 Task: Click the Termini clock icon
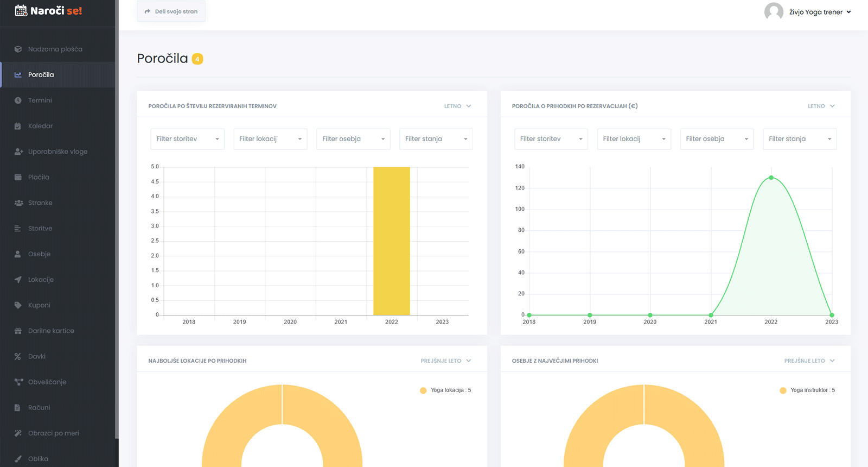coord(18,100)
